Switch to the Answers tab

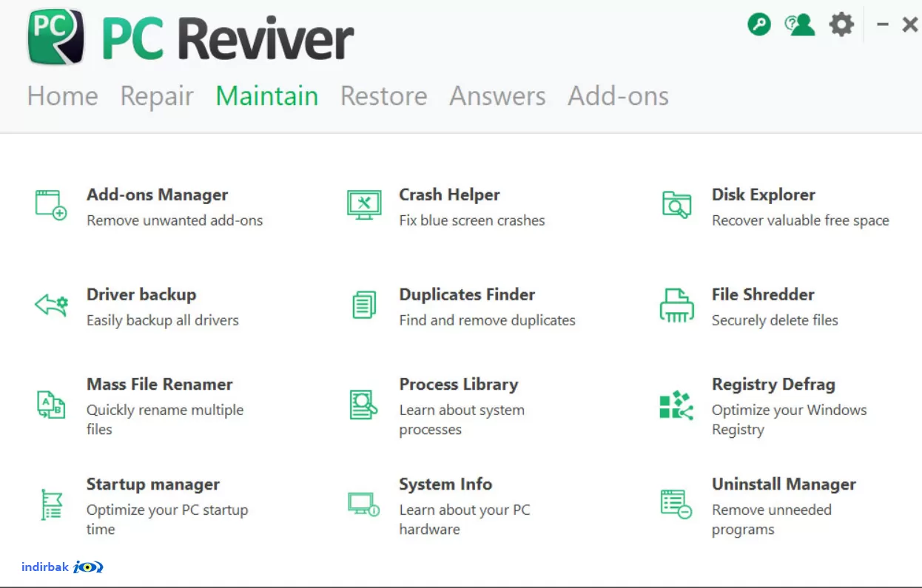(498, 96)
